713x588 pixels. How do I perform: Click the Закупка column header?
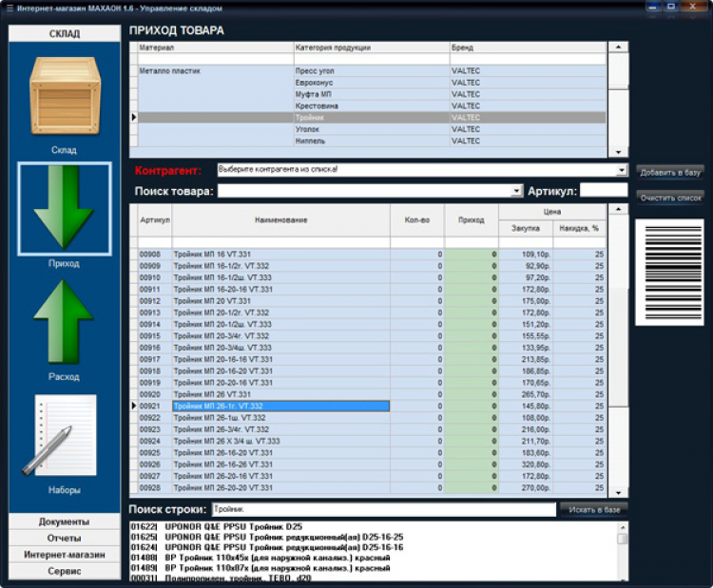click(526, 228)
